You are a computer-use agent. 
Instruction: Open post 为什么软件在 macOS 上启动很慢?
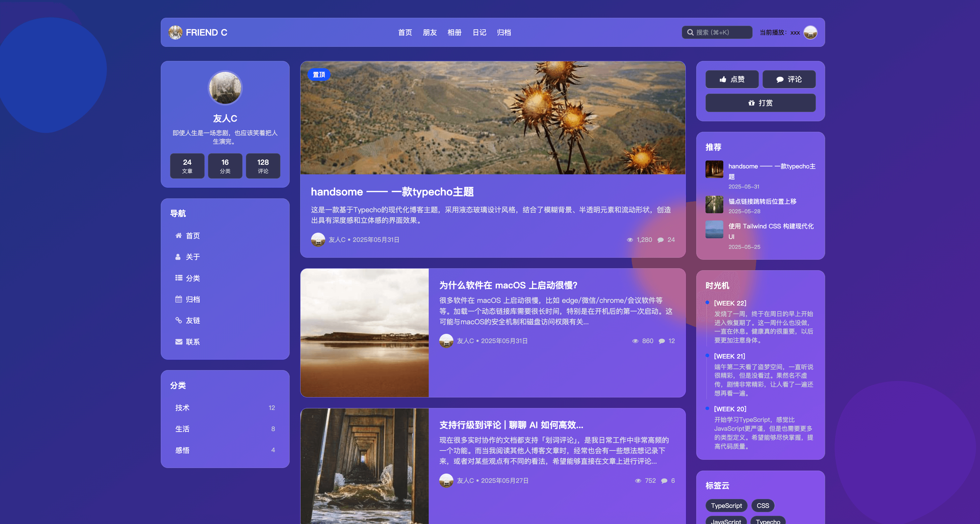pos(508,285)
